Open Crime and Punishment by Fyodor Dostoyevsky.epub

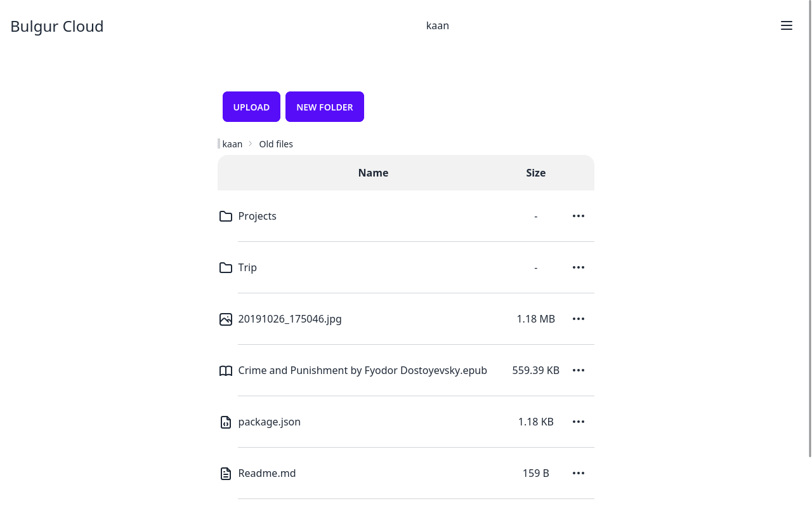(x=362, y=370)
